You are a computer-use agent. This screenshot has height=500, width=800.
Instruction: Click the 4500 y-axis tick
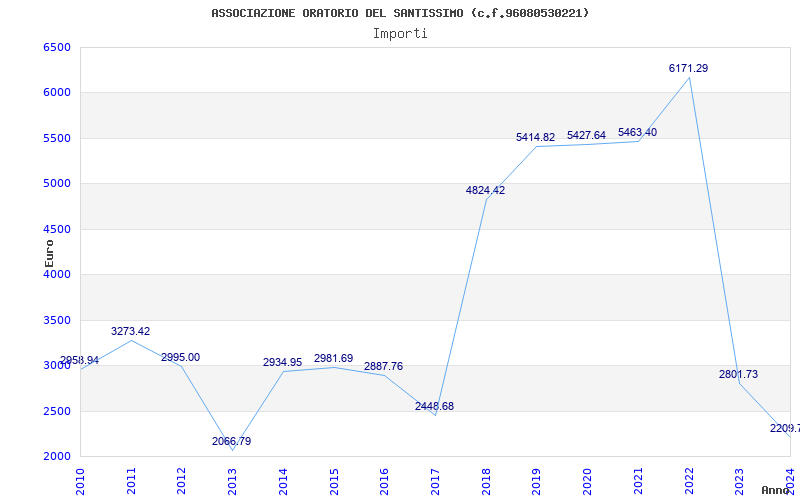(57, 230)
